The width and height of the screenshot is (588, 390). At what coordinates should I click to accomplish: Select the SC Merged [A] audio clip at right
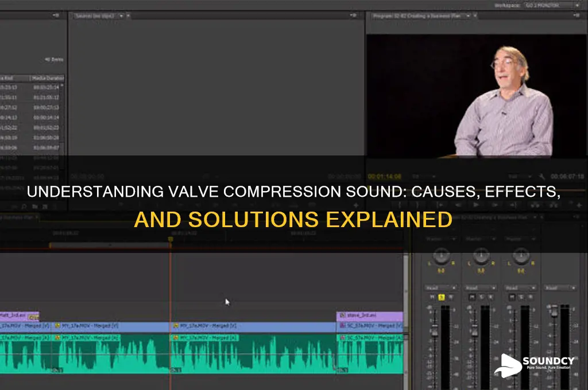tap(370, 353)
